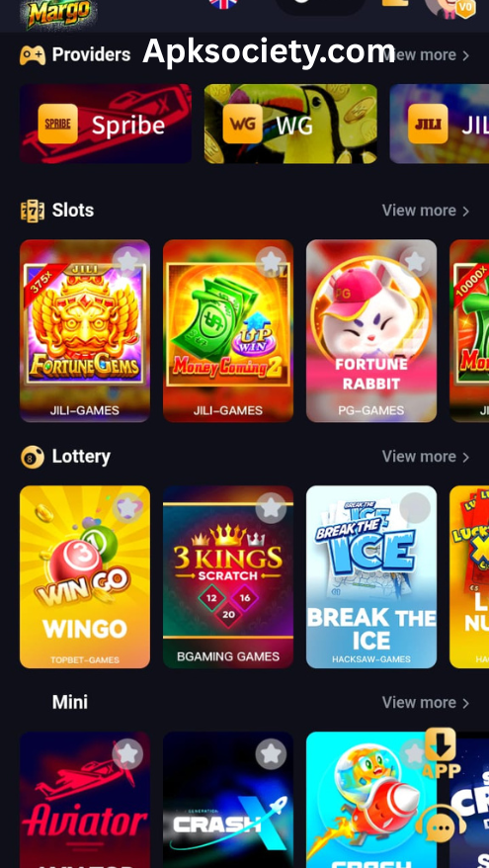Click the WG provider logo icon
The height and width of the screenshot is (868, 489).
(243, 124)
